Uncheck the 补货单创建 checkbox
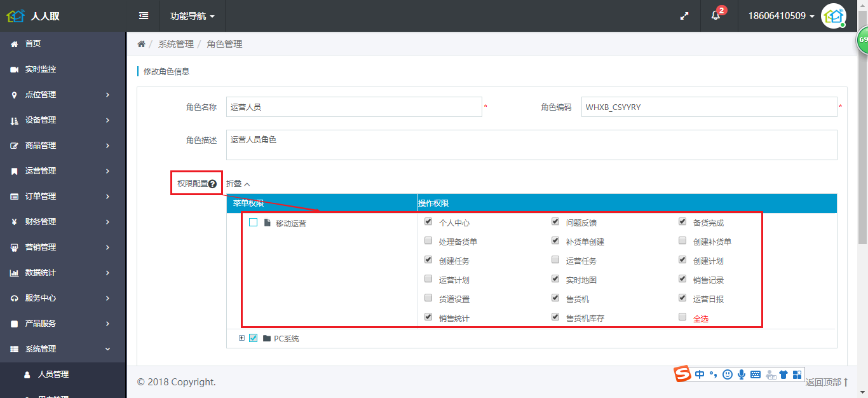 555,241
